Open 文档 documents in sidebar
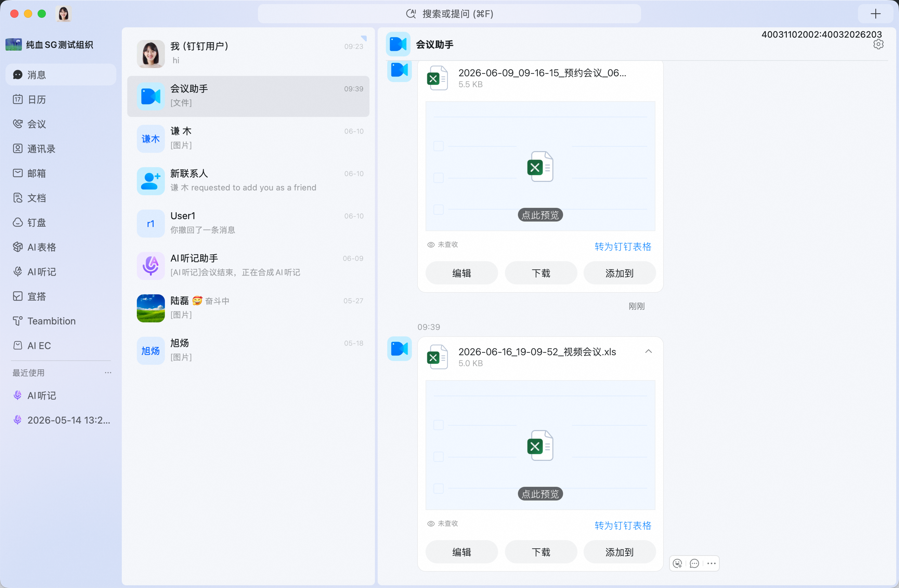The height and width of the screenshot is (588, 899). 61,198
